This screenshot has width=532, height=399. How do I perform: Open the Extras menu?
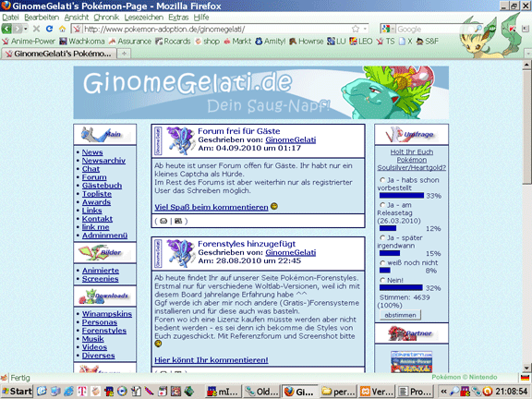[x=178, y=18]
